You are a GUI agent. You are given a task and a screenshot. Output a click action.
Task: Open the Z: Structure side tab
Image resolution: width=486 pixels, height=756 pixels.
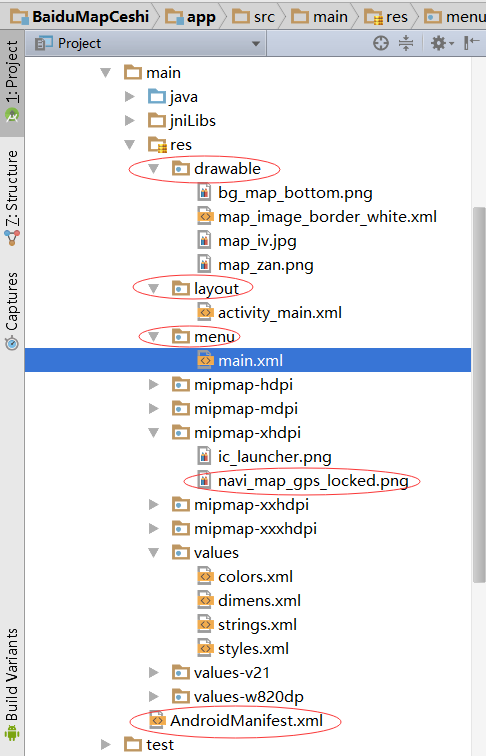pos(12,198)
